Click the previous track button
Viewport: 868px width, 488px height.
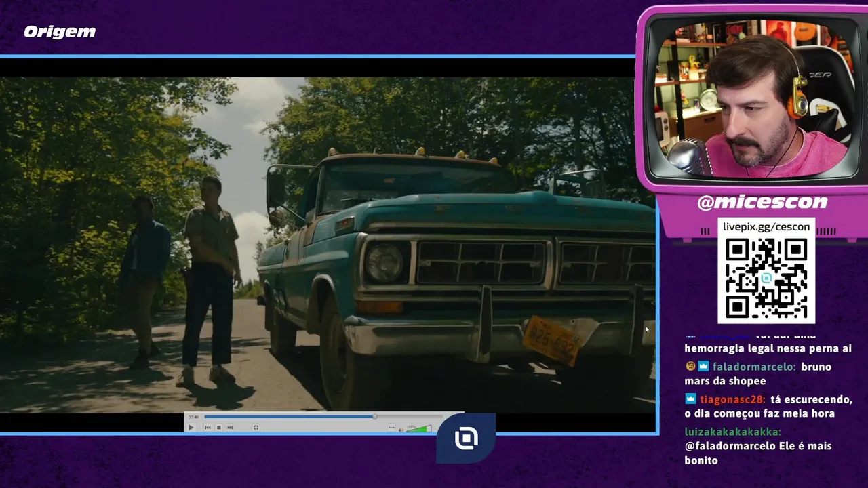click(208, 427)
